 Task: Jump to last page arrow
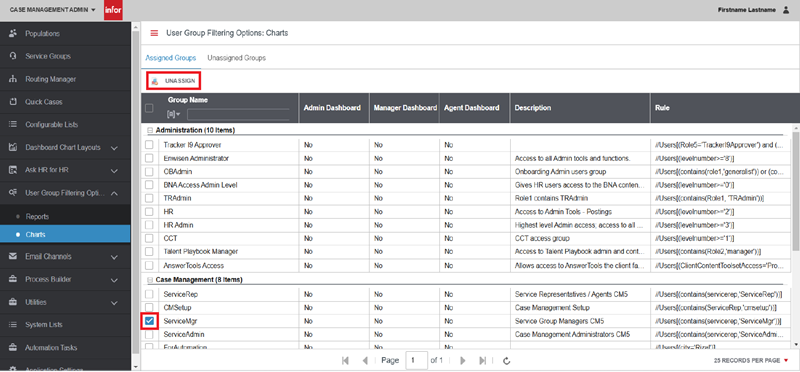483,361
